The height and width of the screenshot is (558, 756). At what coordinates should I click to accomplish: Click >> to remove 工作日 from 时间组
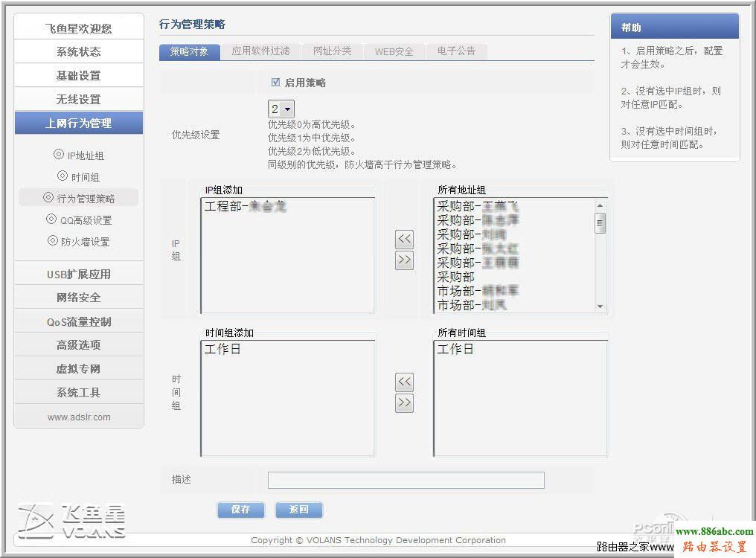pos(404,403)
